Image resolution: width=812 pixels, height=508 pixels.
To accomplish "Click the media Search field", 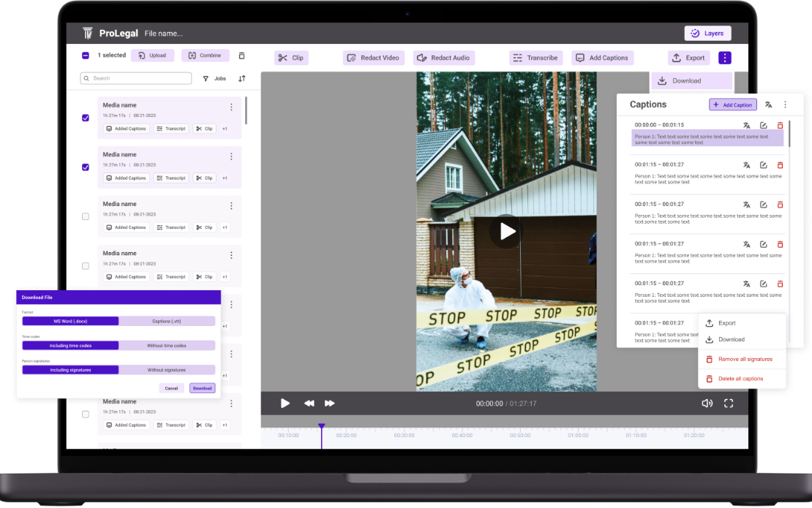I will coord(136,78).
